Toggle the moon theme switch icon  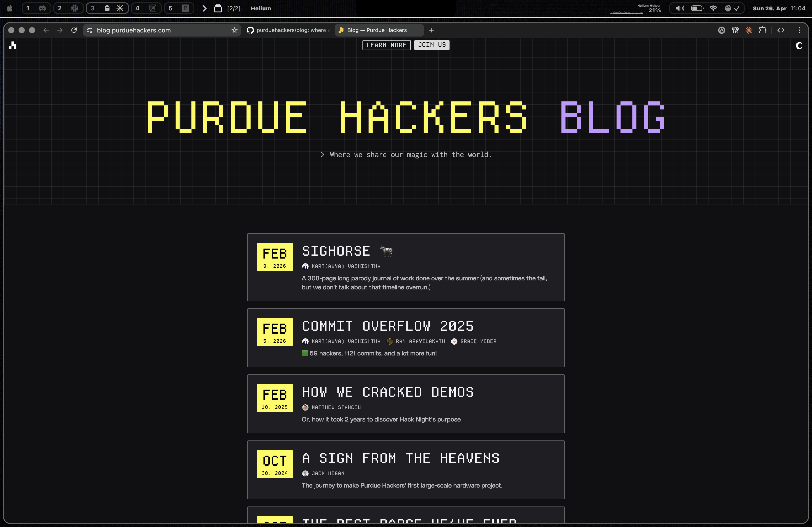[799, 45]
